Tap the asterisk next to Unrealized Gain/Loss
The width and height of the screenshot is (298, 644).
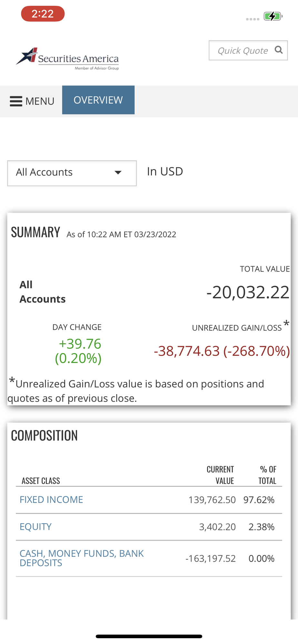(286, 323)
